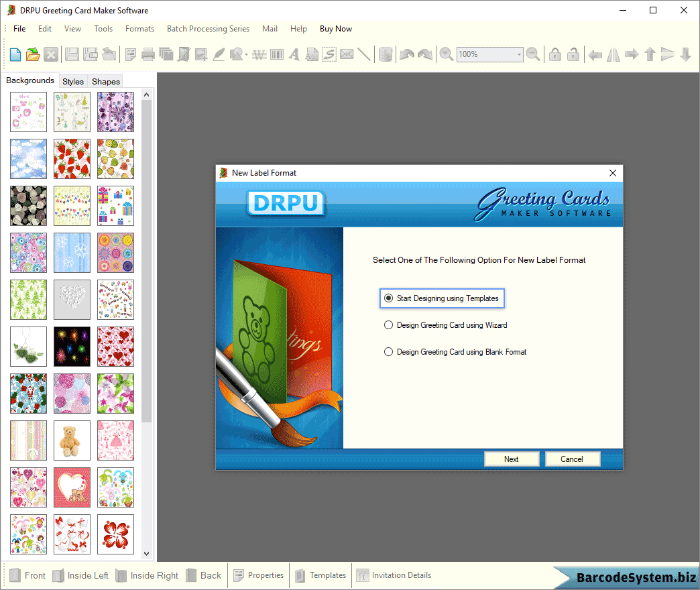Image resolution: width=700 pixels, height=590 pixels.
Task: Choose the strawberry pattern background
Action: click(72, 159)
